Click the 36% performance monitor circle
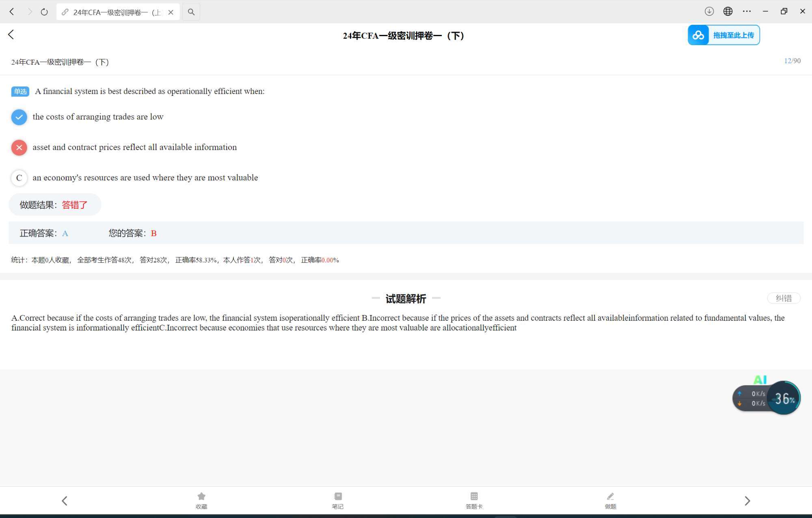 click(x=784, y=398)
